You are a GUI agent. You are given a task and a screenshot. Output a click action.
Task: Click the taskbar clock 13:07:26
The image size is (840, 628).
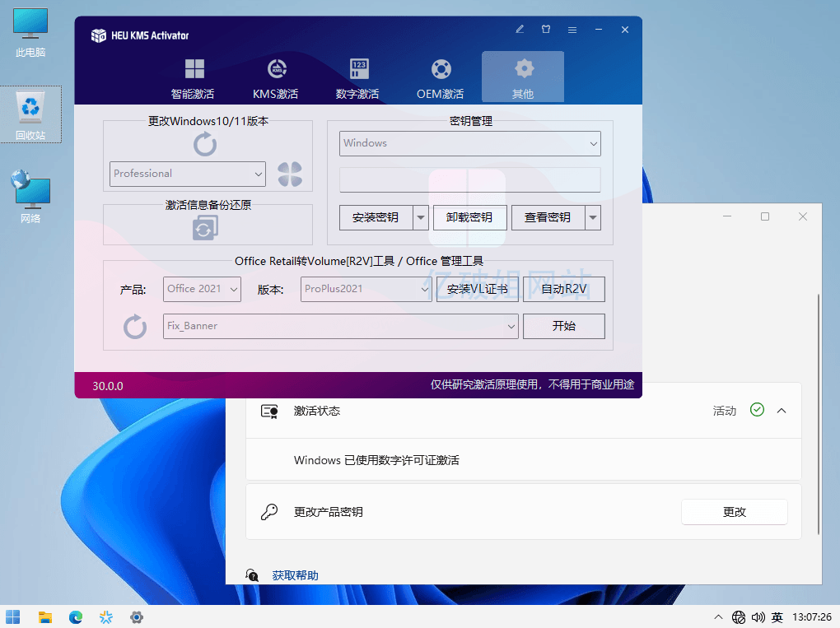pos(812,617)
